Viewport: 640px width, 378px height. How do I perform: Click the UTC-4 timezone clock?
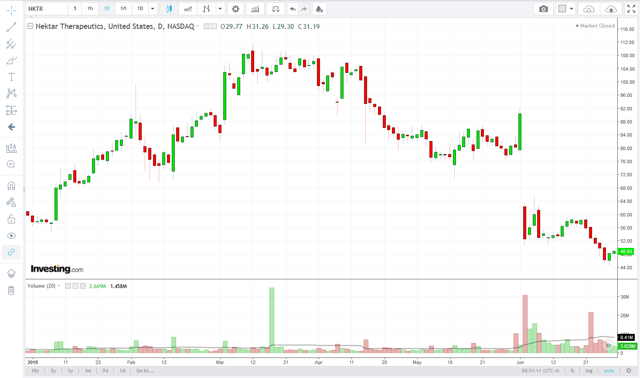[540, 371]
